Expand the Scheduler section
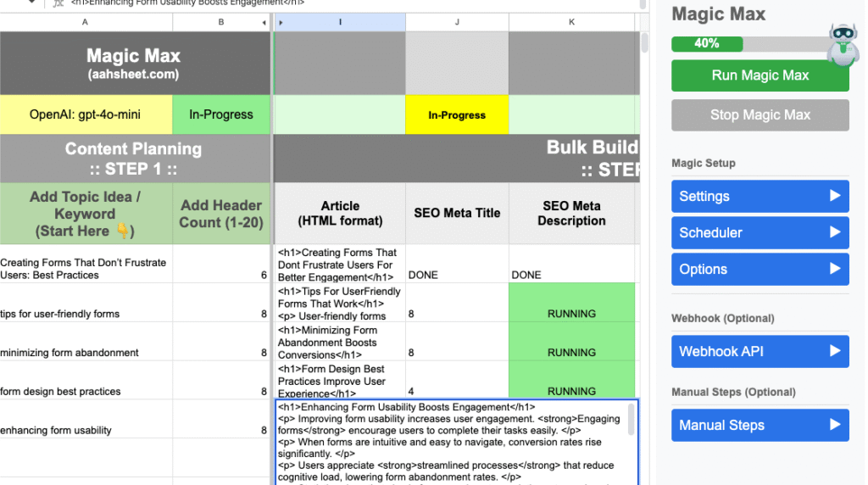The height and width of the screenshot is (485, 868). 759,232
